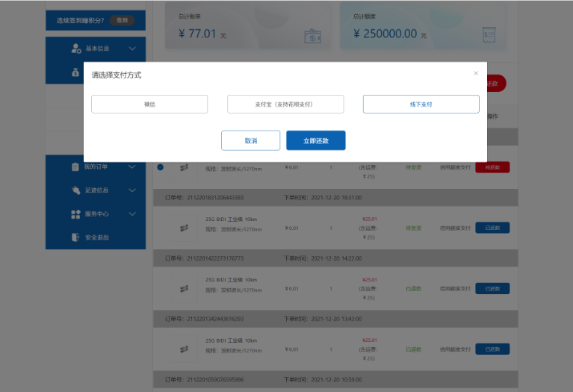Close the payment method dialog

coord(476,73)
